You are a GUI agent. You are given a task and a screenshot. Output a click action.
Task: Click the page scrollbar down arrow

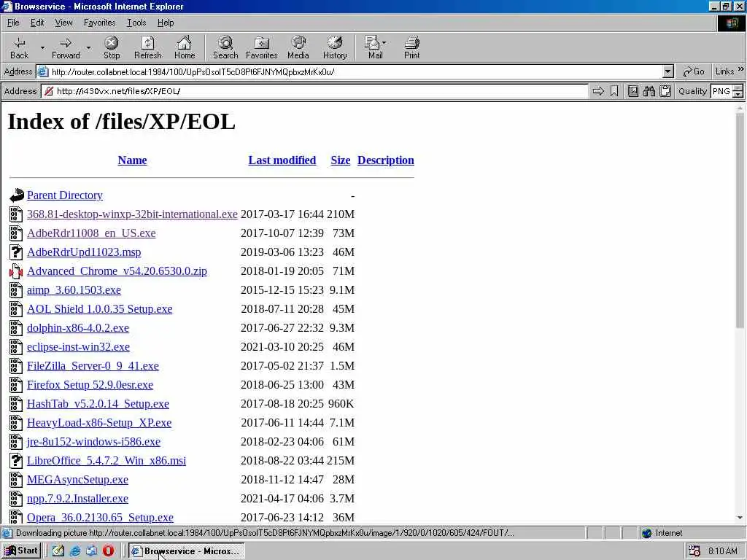tap(740, 518)
